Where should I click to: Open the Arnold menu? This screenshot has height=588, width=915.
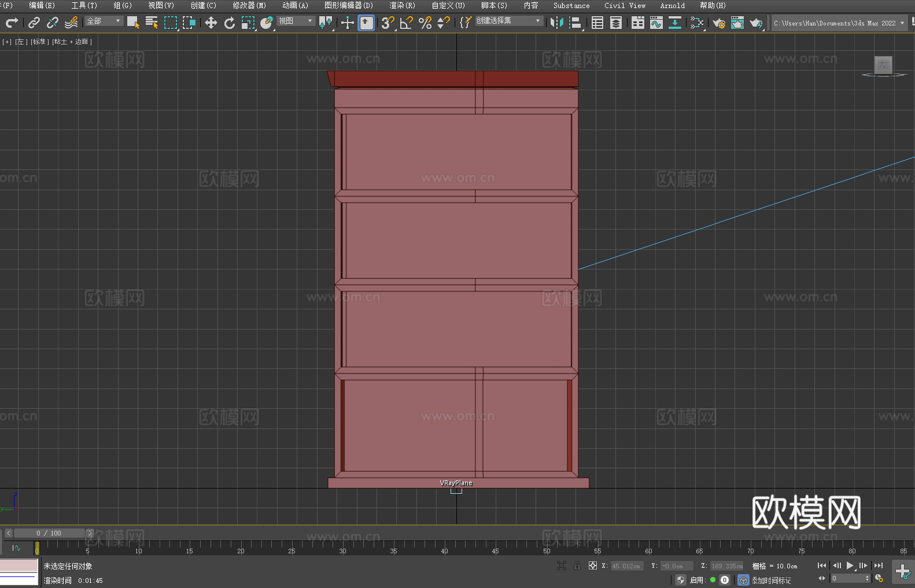pyautogui.click(x=672, y=5)
